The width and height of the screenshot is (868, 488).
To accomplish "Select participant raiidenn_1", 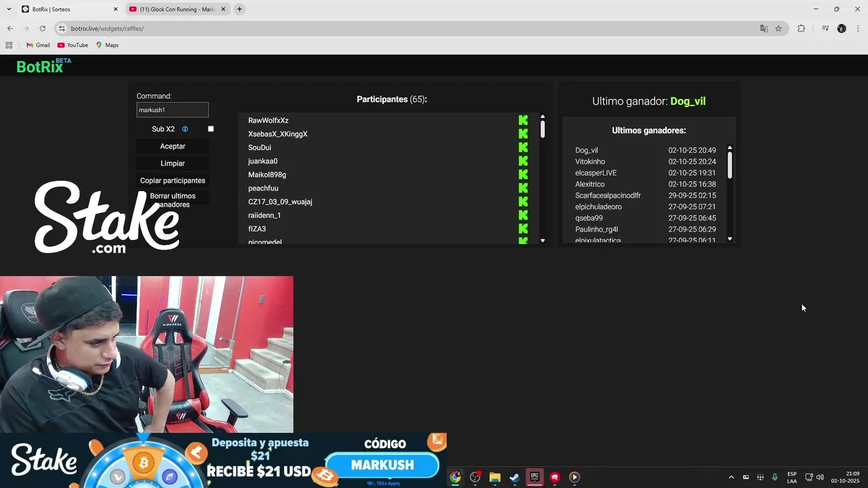I will 264,215.
